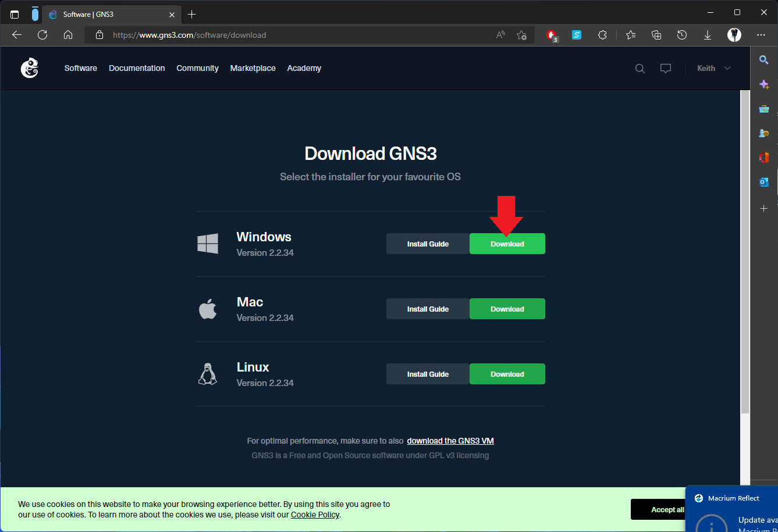The image size is (778, 532).
Task: Open Outlook from the Edge sidebar
Action: tap(763, 182)
